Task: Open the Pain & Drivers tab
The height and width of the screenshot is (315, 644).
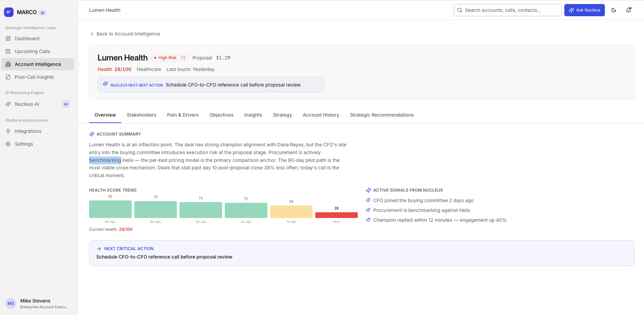Action: click(183, 115)
